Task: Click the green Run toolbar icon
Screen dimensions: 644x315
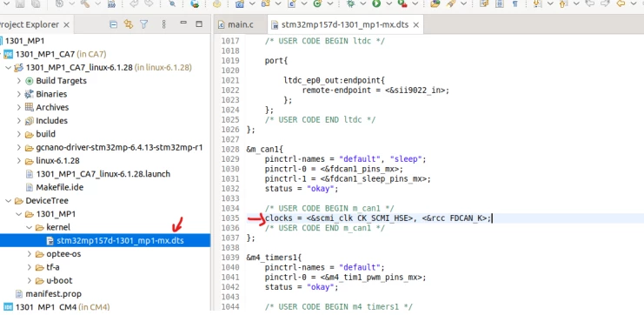Action: 376,3
